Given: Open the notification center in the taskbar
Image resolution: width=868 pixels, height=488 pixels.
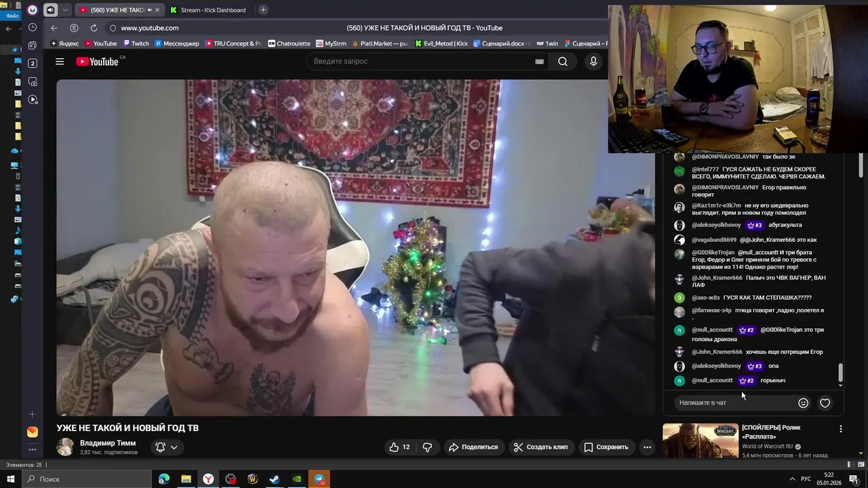Looking at the screenshot, I should click(854, 479).
